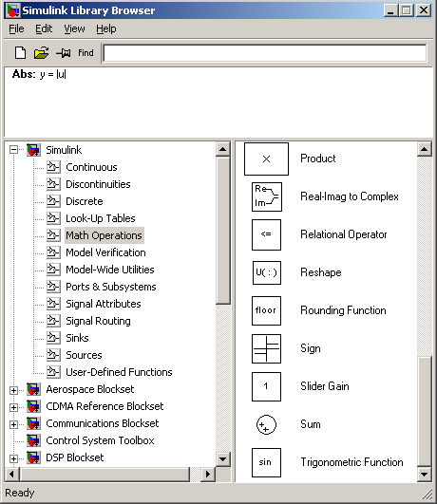The width and height of the screenshot is (437, 504).
Task: Click the tree pane horizontal scroll-right arrow
Action: pos(208,475)
